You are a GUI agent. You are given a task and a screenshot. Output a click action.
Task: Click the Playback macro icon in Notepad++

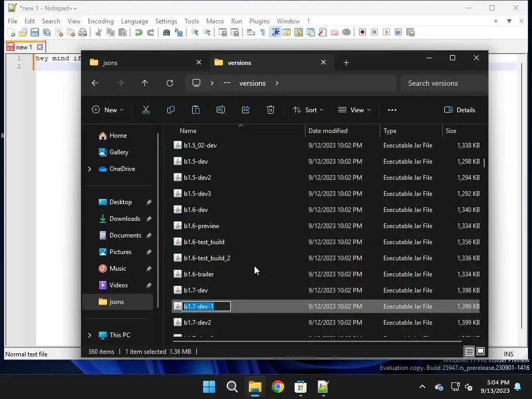coord(386,33)
